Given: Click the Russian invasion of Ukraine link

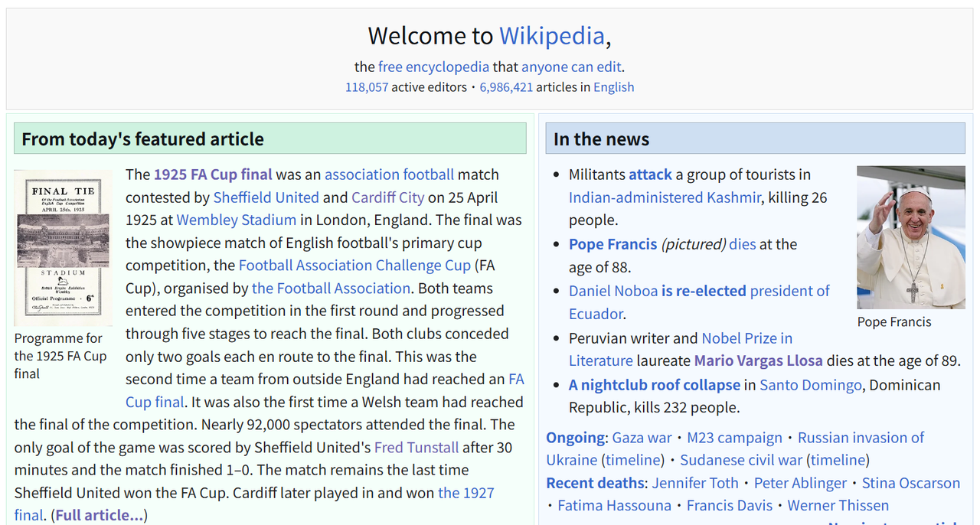Looking at the screenshot, I should point(861,438).
